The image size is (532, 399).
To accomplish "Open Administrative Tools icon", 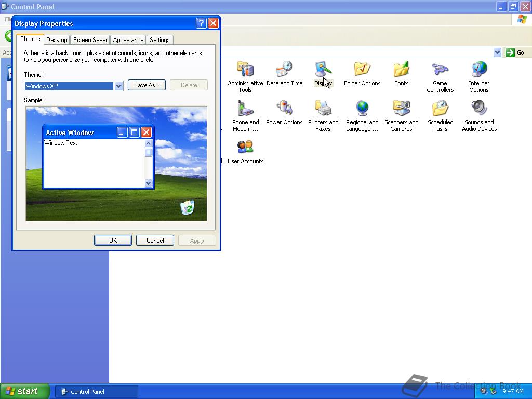I will point(245,69).
